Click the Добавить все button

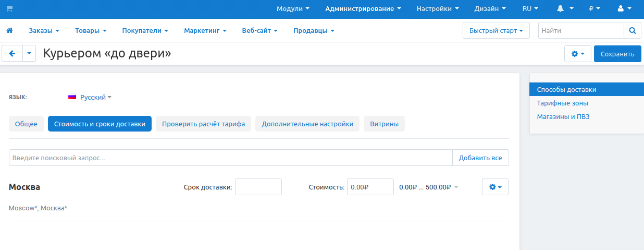[480, 158]
